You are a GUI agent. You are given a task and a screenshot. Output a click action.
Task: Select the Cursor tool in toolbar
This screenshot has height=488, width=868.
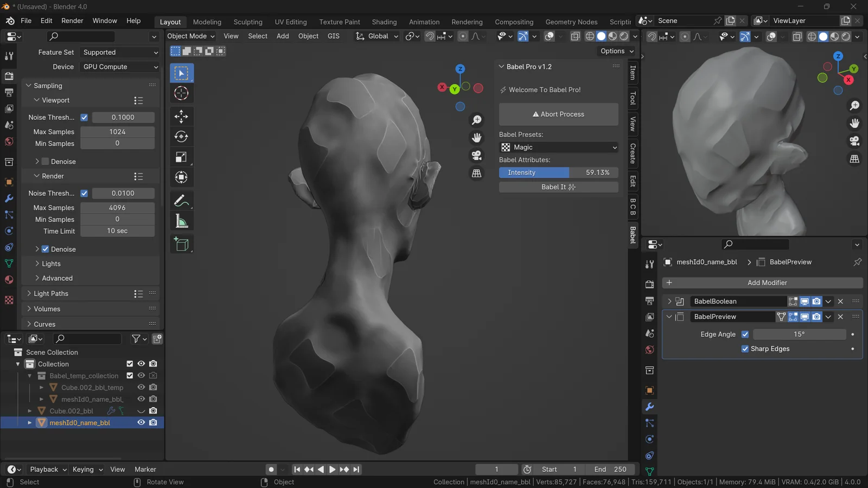pyautogui.click(x=181, y=93)
